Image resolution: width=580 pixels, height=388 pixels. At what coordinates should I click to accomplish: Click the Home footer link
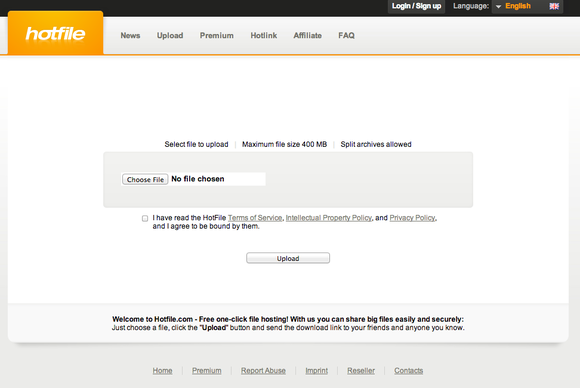pos(162,371)
